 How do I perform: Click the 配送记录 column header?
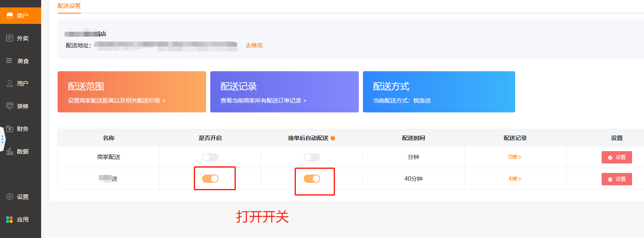515,138
